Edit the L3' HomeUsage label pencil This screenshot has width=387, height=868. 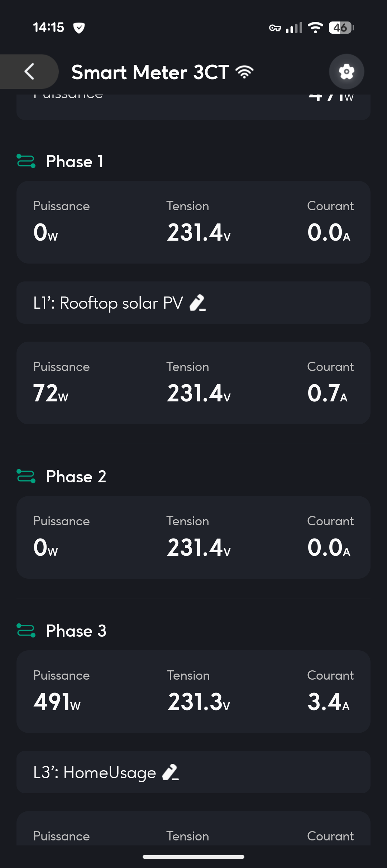coord(171,772)
